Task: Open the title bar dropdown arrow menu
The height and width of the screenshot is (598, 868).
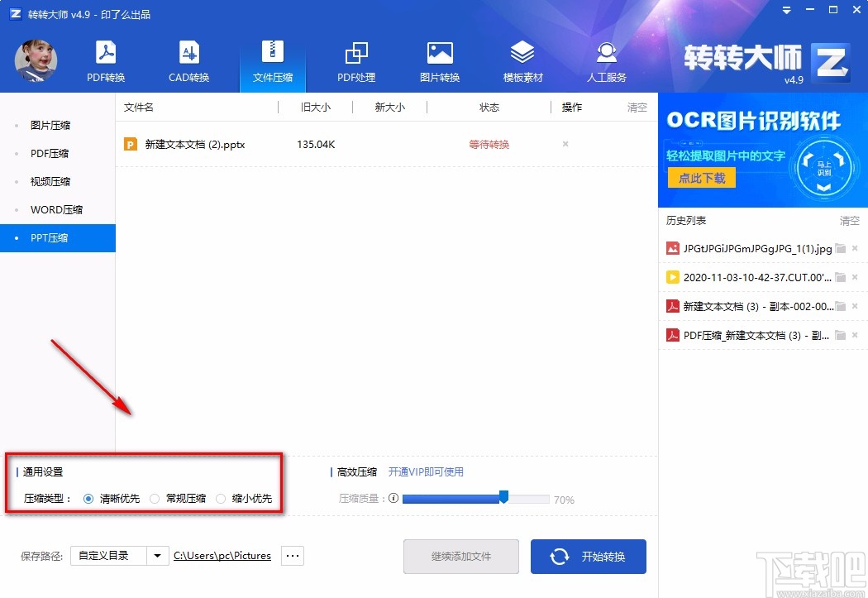Action: (785, 11)
